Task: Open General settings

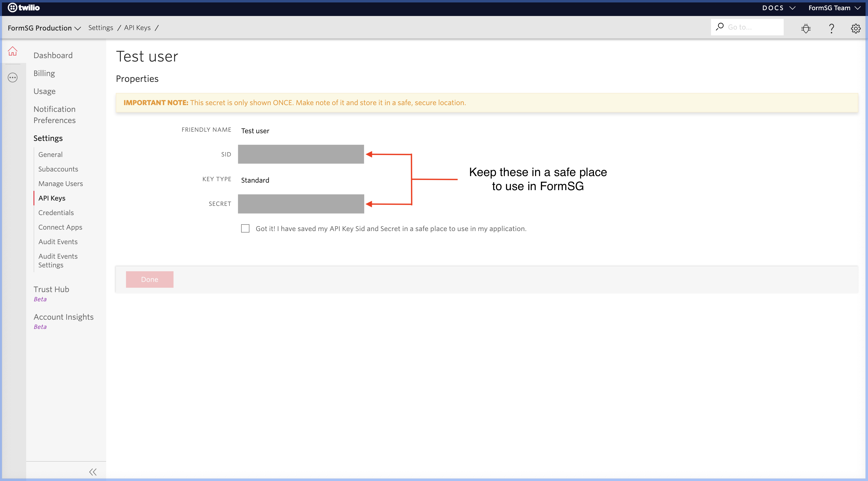Action: pyautogui.click(x=51, y=154)
